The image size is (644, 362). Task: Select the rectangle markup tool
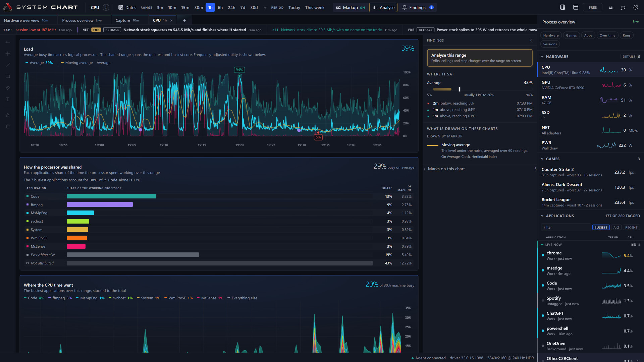8,76
